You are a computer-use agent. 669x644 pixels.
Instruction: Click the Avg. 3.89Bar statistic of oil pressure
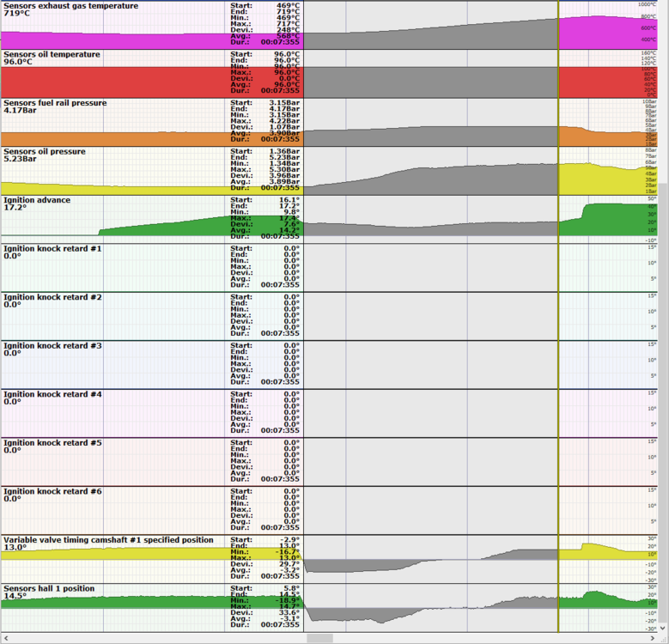tap(265, 182)
